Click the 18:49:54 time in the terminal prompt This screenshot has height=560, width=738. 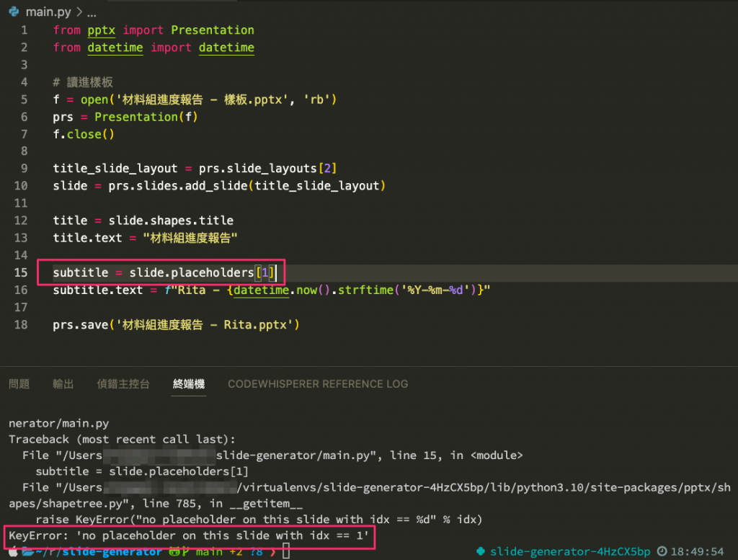point(697,551)
